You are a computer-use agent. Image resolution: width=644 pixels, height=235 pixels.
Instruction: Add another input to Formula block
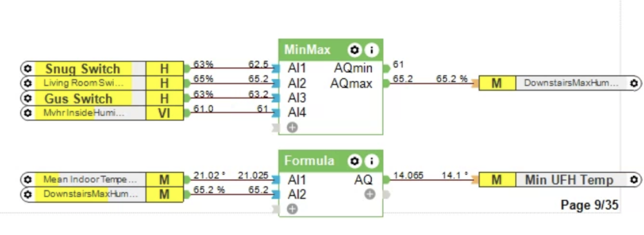(292, 209)
